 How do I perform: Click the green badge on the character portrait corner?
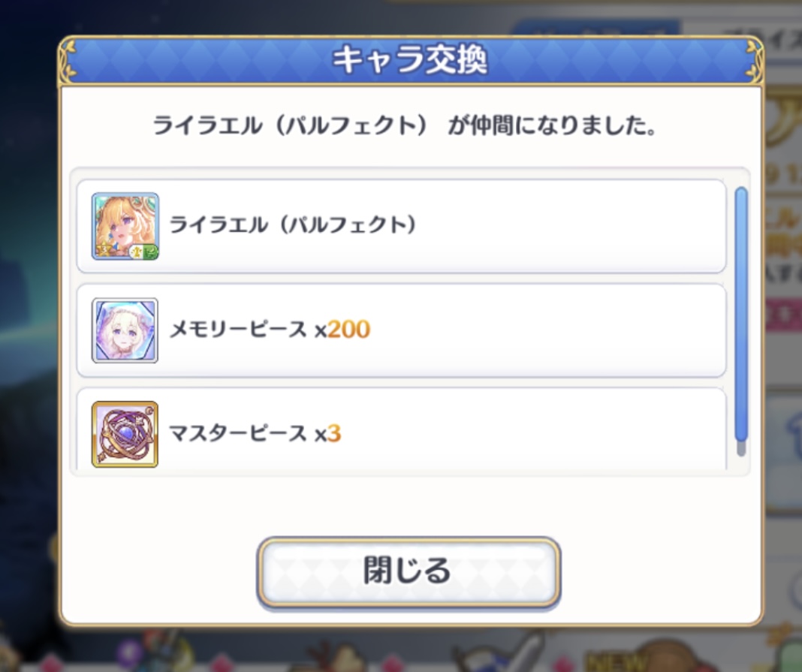152,252
